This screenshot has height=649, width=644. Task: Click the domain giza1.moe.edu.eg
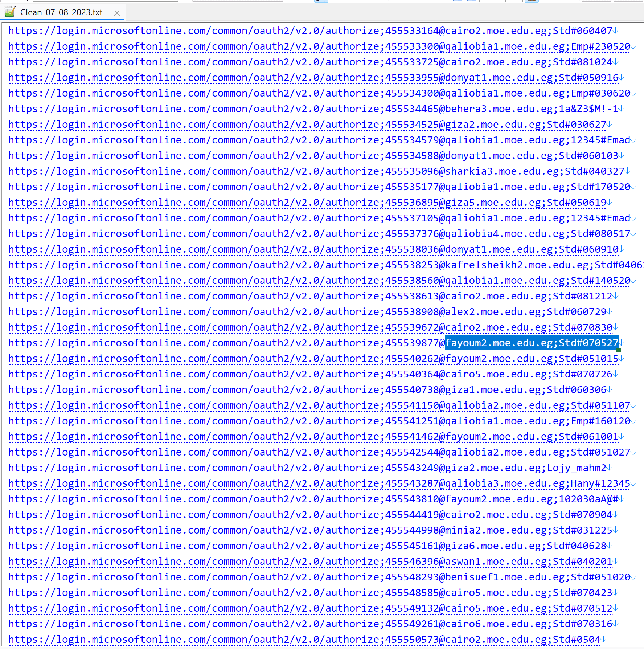(493, 390)
